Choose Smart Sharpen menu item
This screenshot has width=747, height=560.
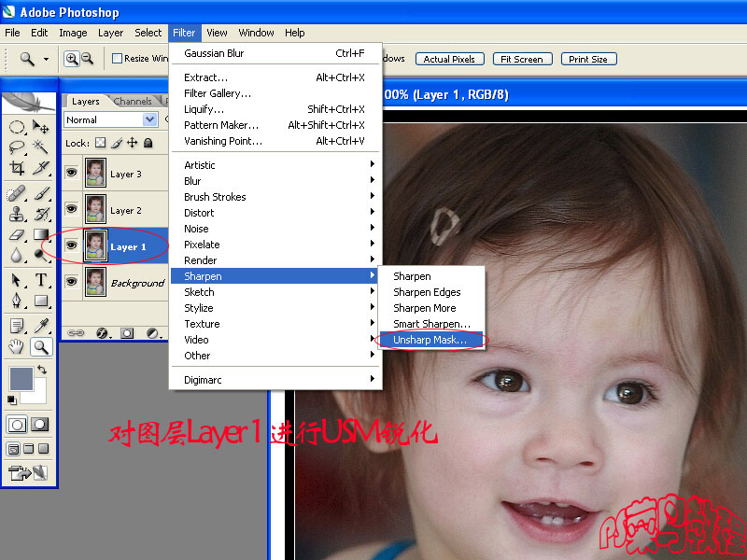coord(431,324)
